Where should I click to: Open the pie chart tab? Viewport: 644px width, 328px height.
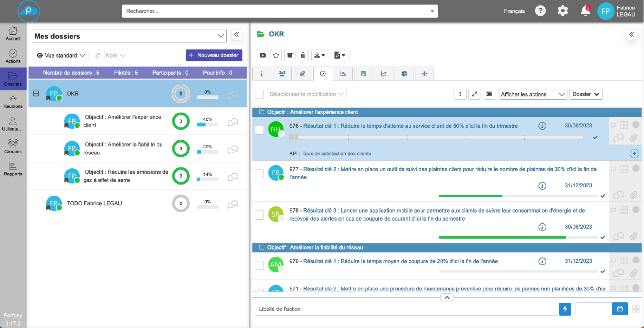click(404, 74)
